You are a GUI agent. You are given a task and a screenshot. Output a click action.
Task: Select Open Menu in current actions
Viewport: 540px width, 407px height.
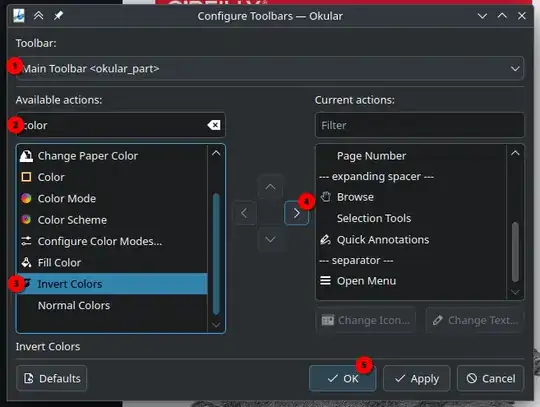click(412, 281)
